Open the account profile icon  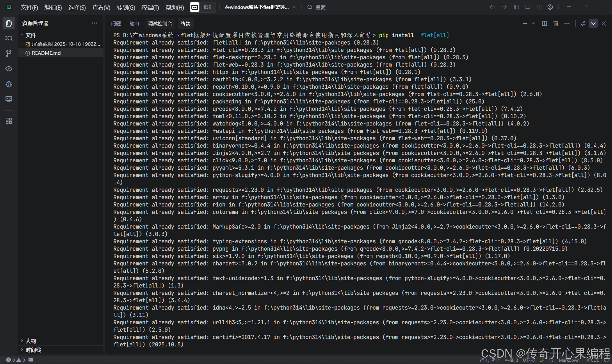[550, 7]
